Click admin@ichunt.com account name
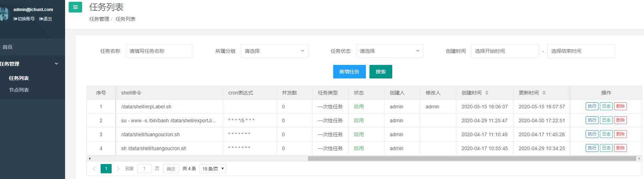The height and width of the screenshot is (179, 644). 33,10
